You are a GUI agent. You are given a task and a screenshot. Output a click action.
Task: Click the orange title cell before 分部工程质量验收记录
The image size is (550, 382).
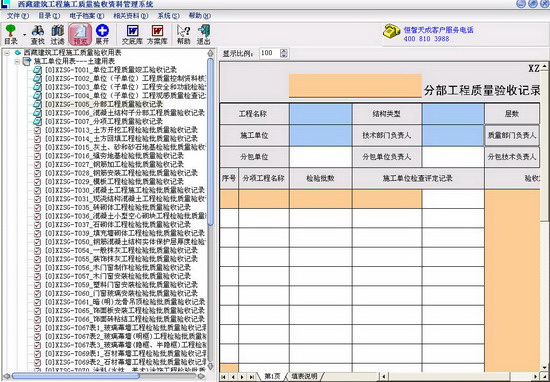click(x=355, y=86)
